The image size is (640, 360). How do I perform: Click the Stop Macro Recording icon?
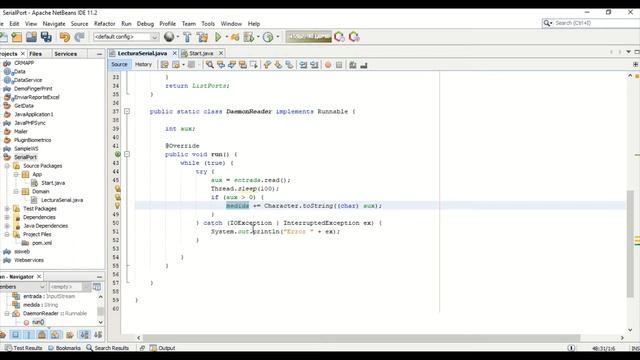coord(339,64)
